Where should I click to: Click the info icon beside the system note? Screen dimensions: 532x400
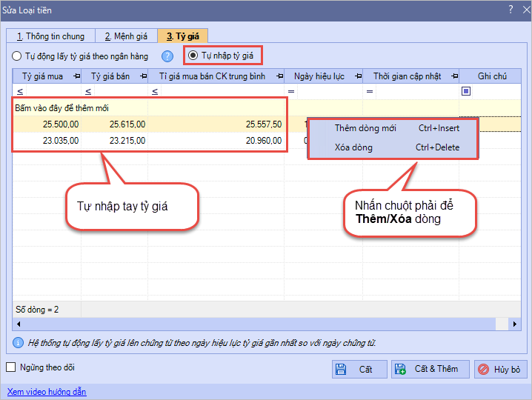(18, 343)
